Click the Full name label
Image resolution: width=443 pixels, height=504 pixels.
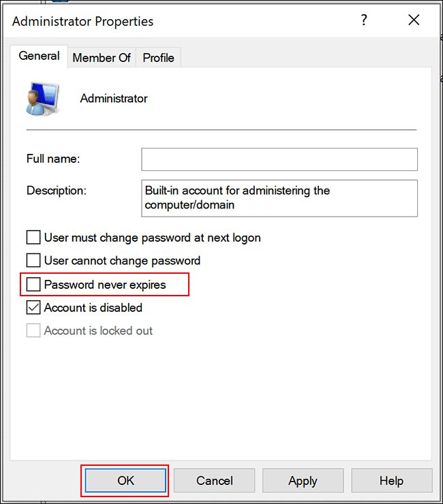pos(53,159)
